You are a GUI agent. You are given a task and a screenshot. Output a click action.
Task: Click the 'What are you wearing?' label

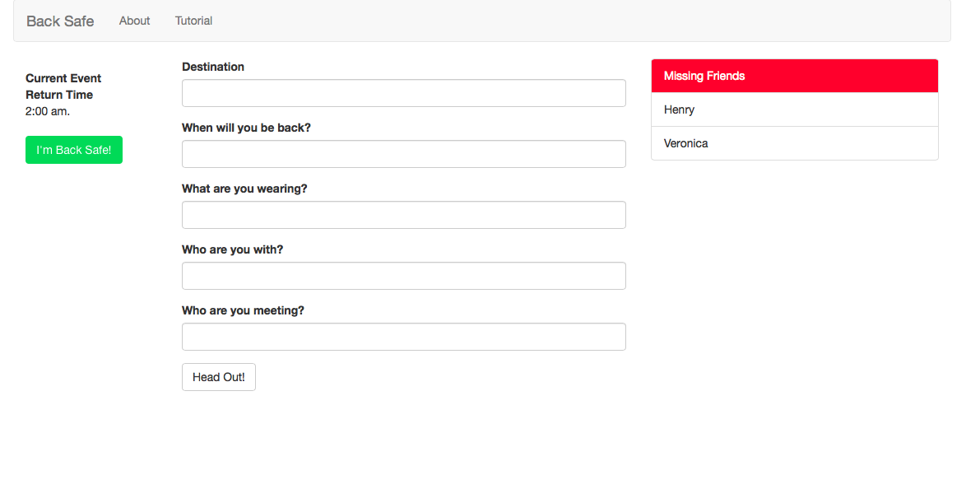coord(244,189)
